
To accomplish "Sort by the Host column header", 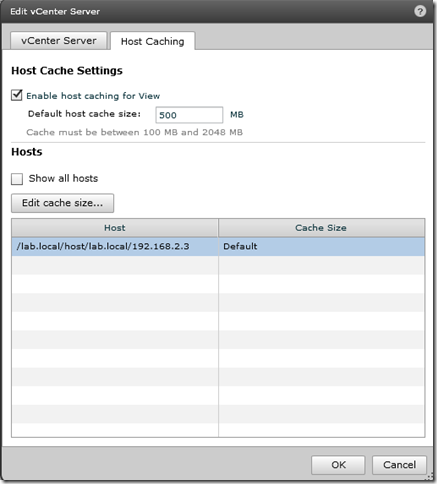I will (115, 228).
